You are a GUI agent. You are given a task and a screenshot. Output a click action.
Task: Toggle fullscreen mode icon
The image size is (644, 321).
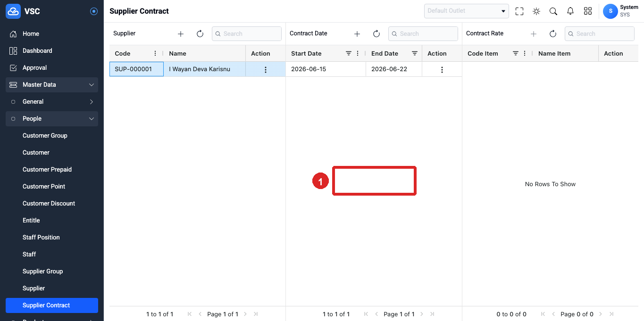pos(519,11)
